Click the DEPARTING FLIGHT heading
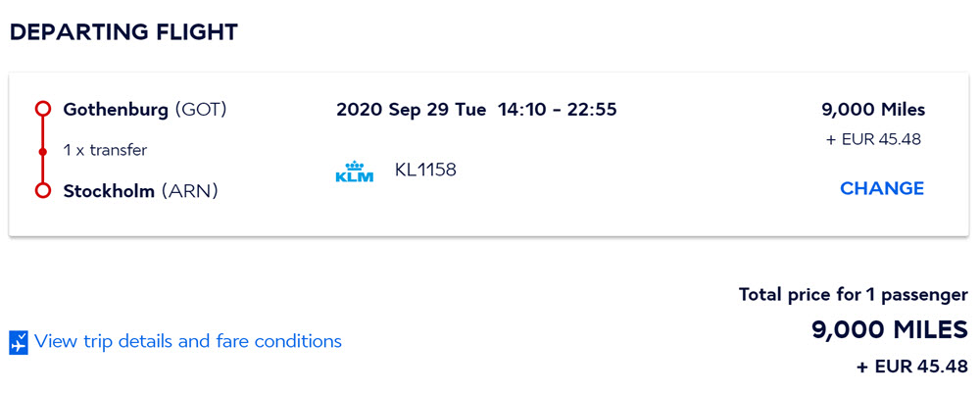The width and height of the screenshot is (980, 393). pos(123,32)
